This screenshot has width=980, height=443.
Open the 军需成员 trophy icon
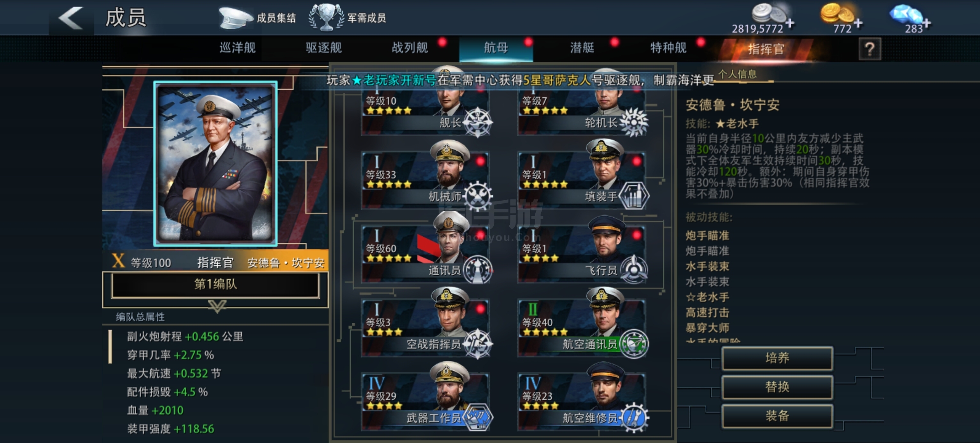326,17
